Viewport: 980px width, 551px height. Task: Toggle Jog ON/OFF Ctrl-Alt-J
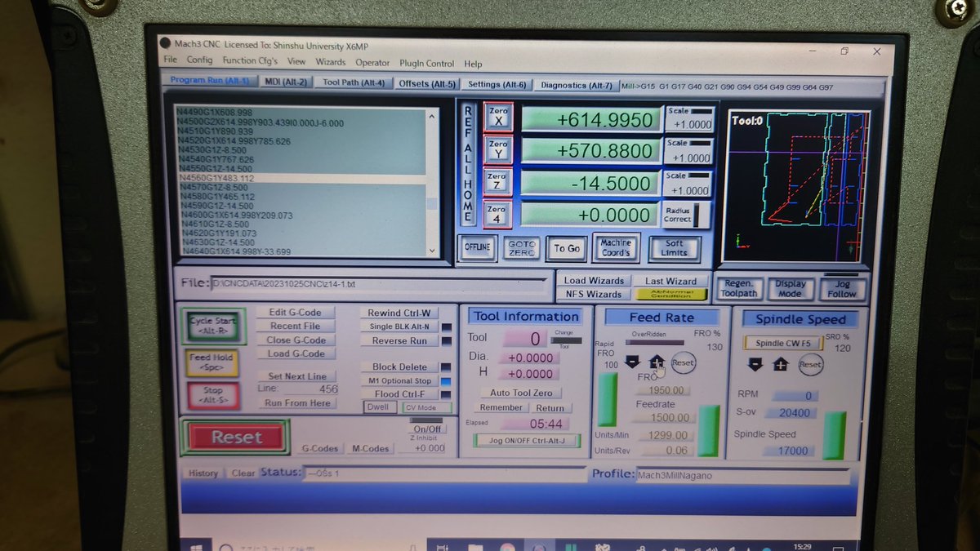coord(527,441)
